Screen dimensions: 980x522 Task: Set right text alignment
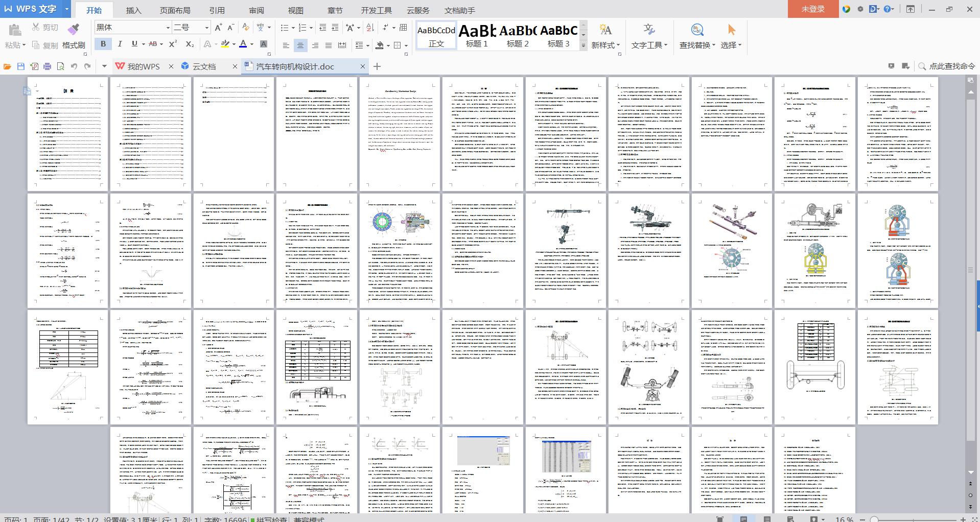coord(315,45)
